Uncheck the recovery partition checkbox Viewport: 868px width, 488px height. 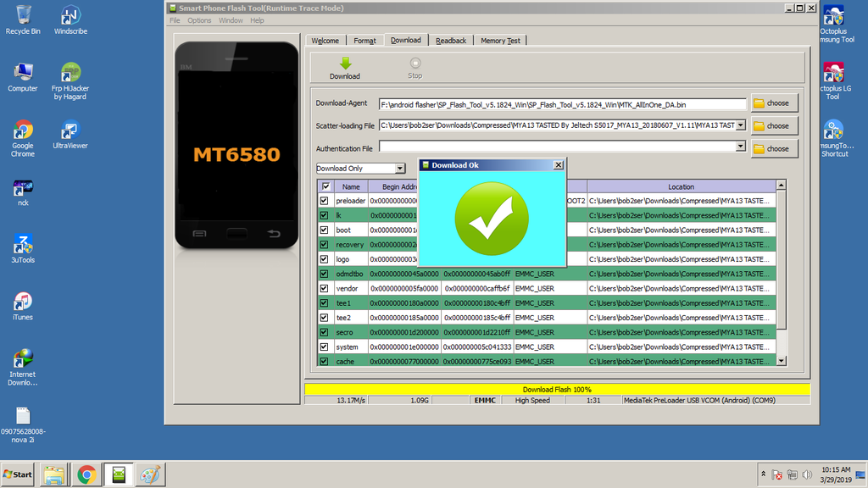[x=324, y=245]
